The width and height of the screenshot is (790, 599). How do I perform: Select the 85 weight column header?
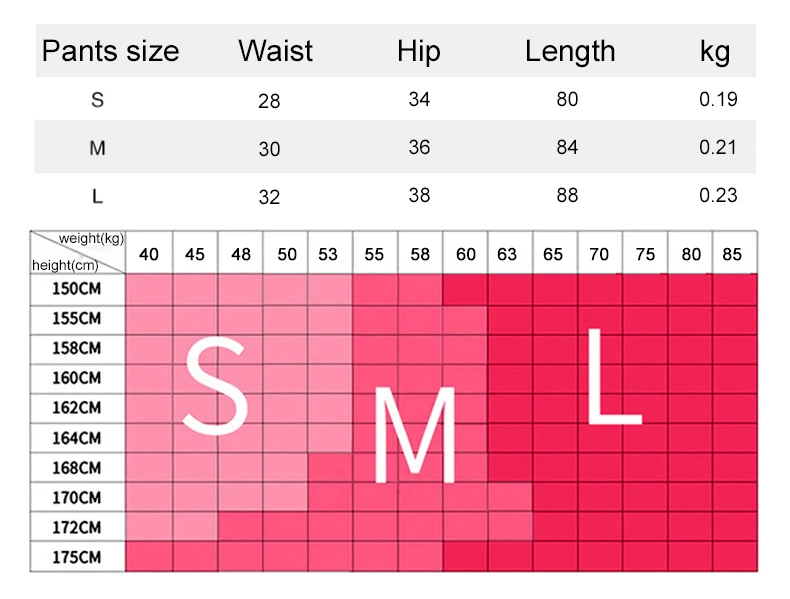(x=733, y=254)
